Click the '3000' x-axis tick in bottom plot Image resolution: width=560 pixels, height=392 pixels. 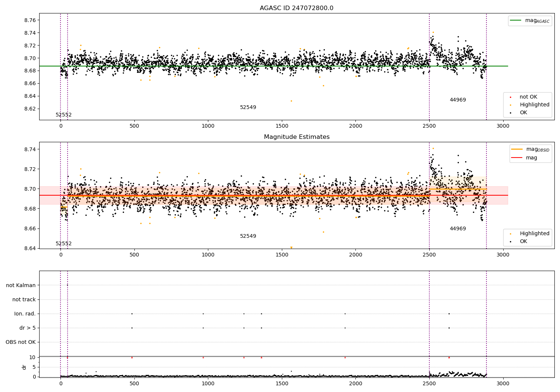[503, 383]
